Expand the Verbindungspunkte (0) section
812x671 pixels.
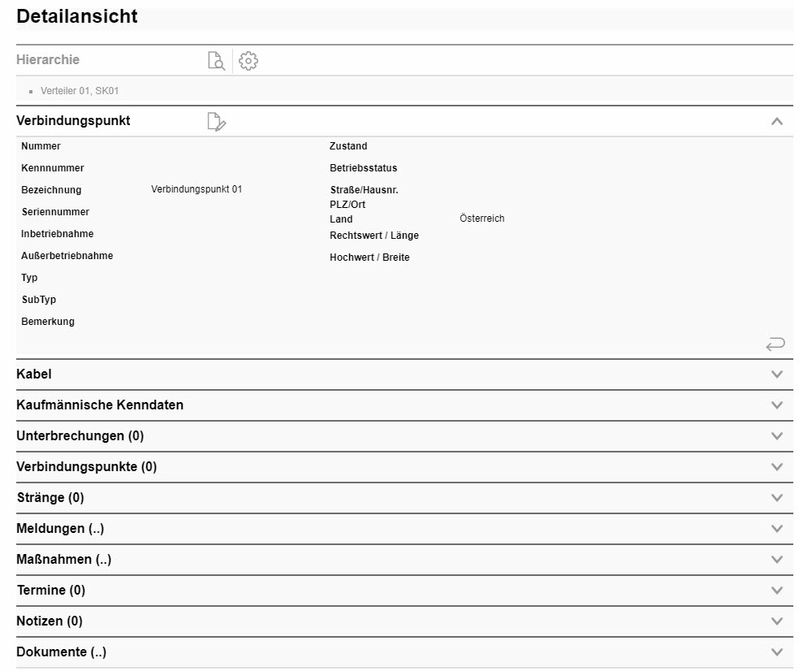pyautogui.click(x=777, y=466)
